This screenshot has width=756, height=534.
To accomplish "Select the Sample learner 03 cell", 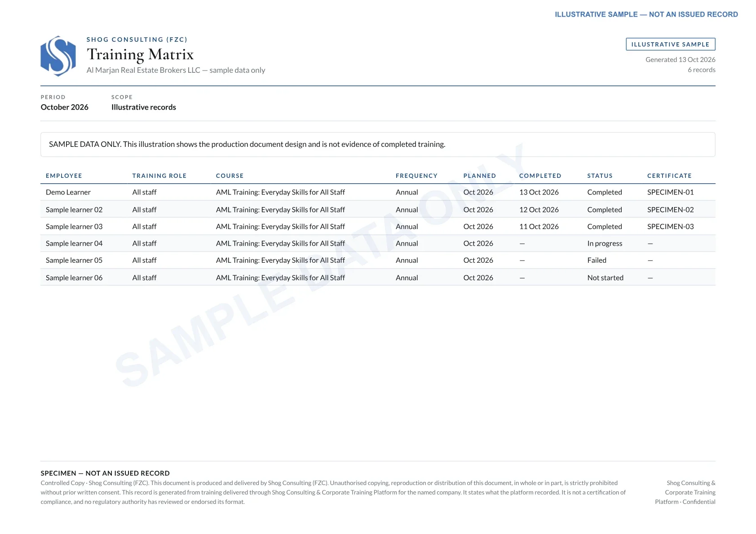I will pos(74,227).
